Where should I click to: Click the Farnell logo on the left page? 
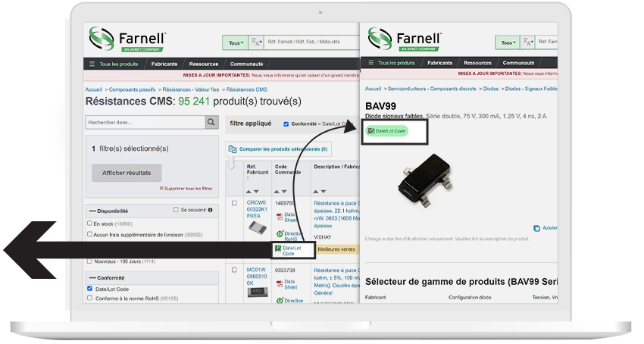click(128, 39)
